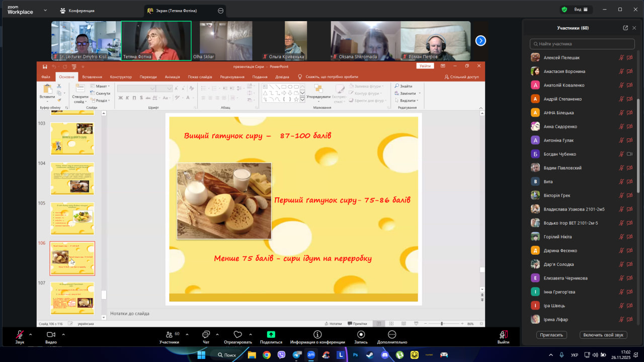Toggle the participants (Участники) panel
644x362 pixels.
coord(169,335)
